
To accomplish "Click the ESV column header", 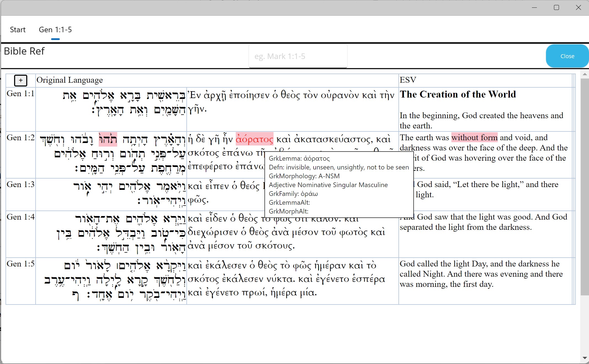I will (x=407, y=80).
